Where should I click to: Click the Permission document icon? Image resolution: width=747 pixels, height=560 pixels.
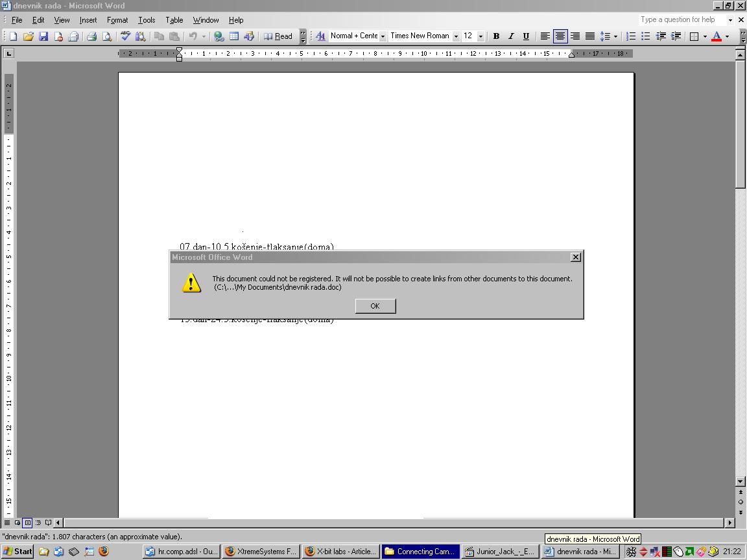(58, 36)
